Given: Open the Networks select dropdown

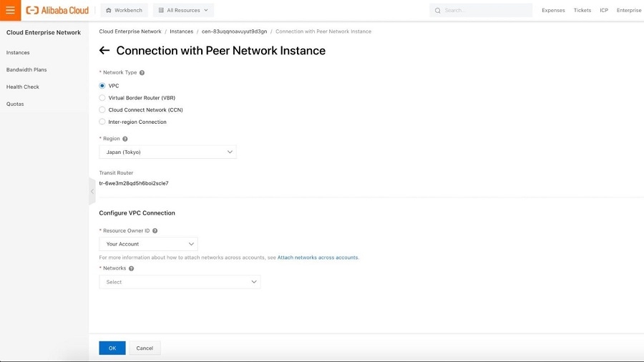Looking at the screenshot, I should point(180,282).
